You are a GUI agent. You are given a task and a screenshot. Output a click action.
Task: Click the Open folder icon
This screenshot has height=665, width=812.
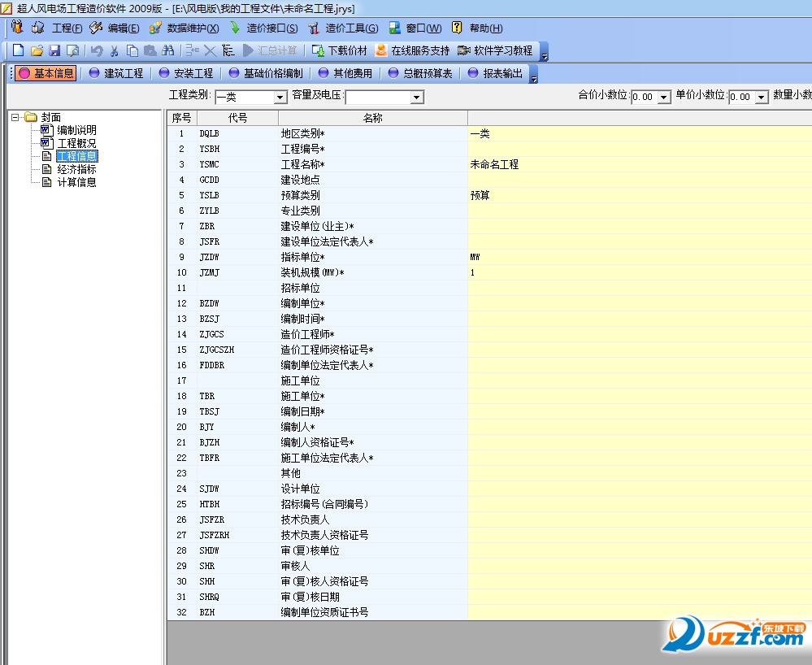pyautogui.click(x=37, y=50)
